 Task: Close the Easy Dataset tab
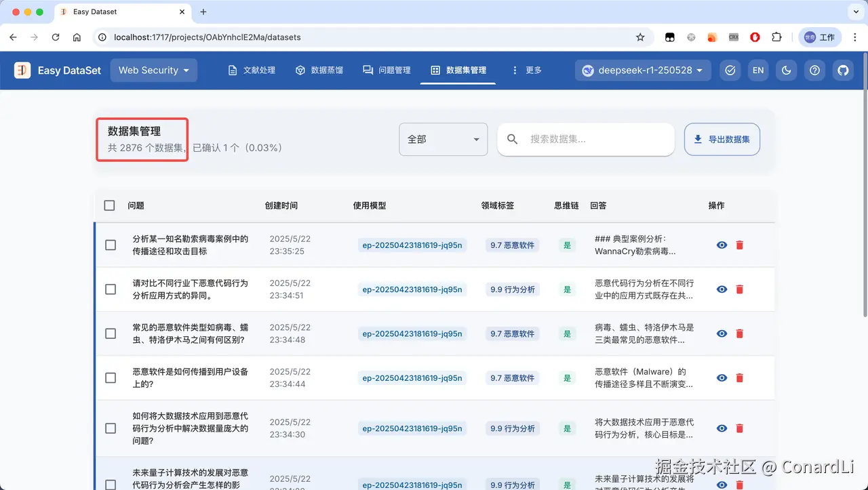coord(182,12)
